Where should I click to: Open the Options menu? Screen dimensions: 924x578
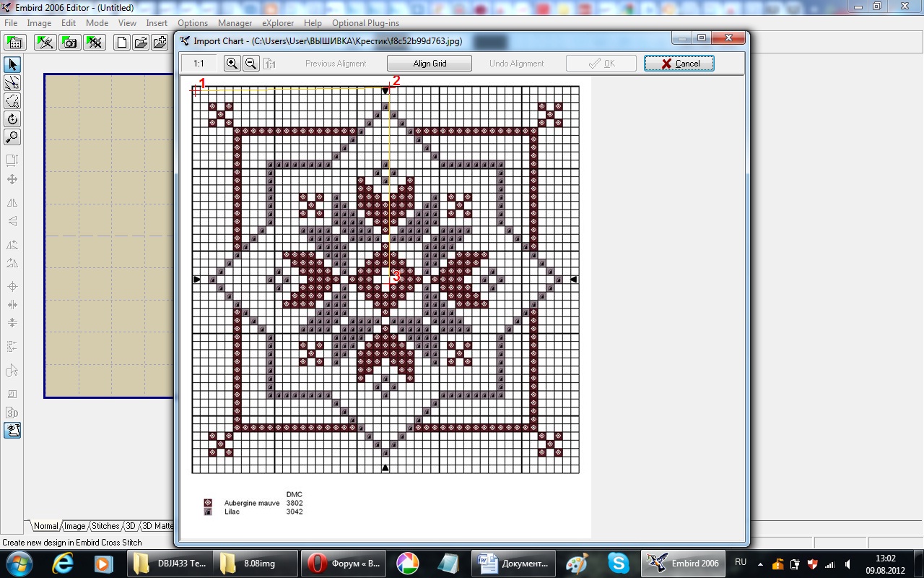tap(193, 23)
